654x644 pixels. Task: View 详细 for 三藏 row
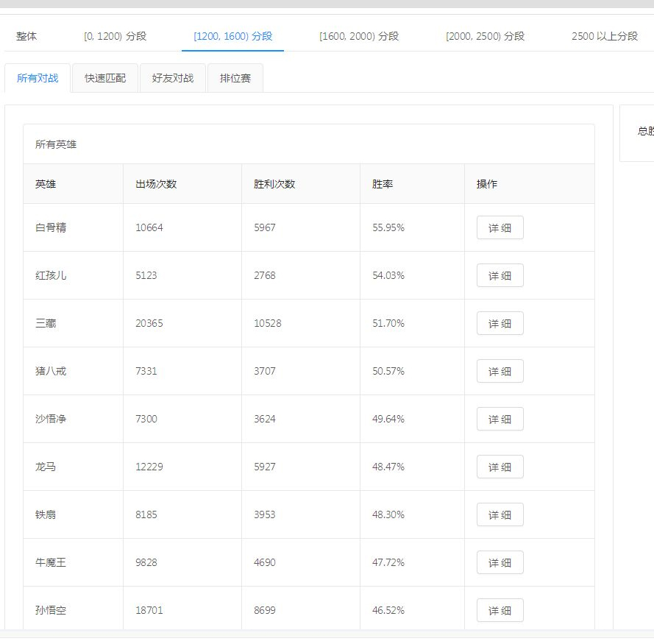click(500, 324)
